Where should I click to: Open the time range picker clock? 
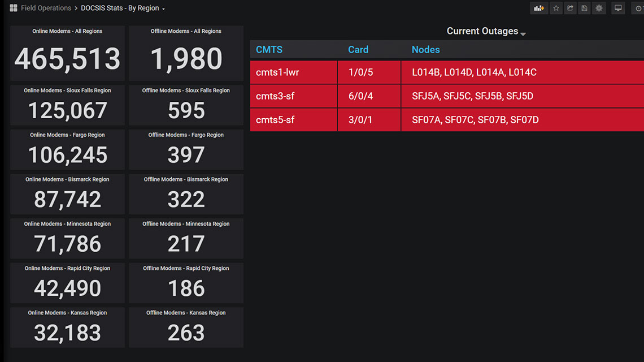(x=639, y=8)
